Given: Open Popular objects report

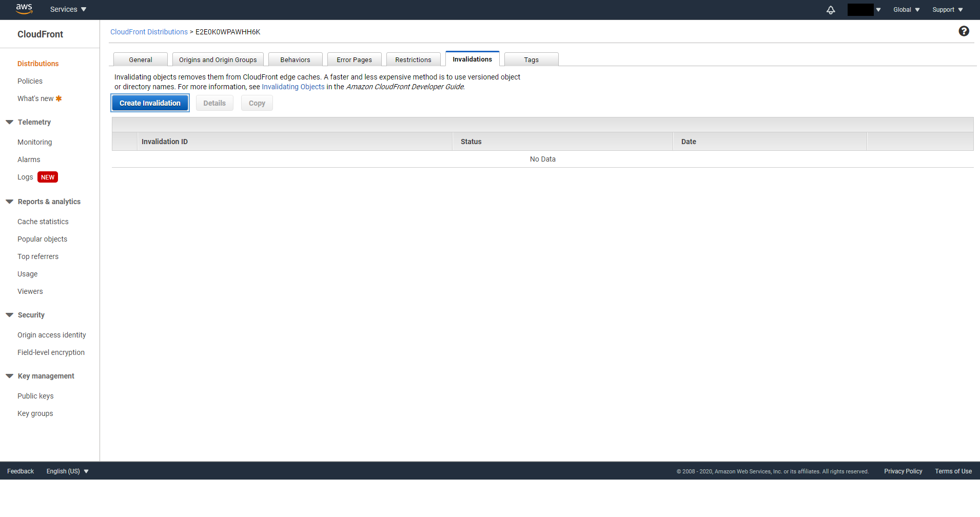Looking at the screenshot, I should coord(42,239).
